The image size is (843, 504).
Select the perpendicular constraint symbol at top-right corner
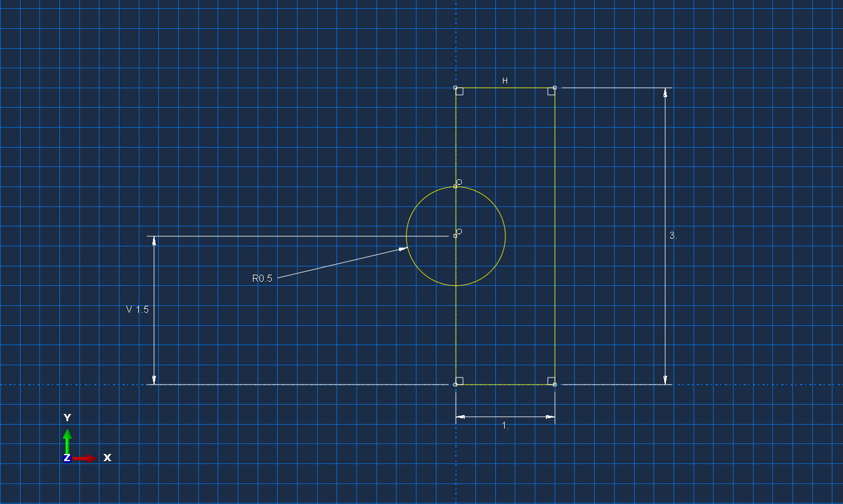[x=551, y=91]
